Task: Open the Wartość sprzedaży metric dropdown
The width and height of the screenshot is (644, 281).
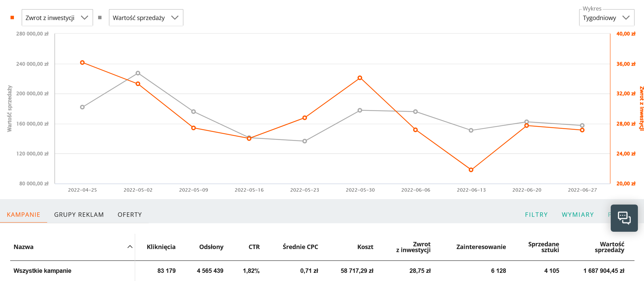Action: point(146,18)
